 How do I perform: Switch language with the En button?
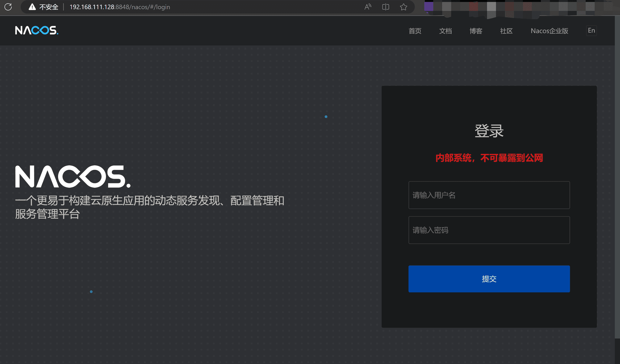591,31
